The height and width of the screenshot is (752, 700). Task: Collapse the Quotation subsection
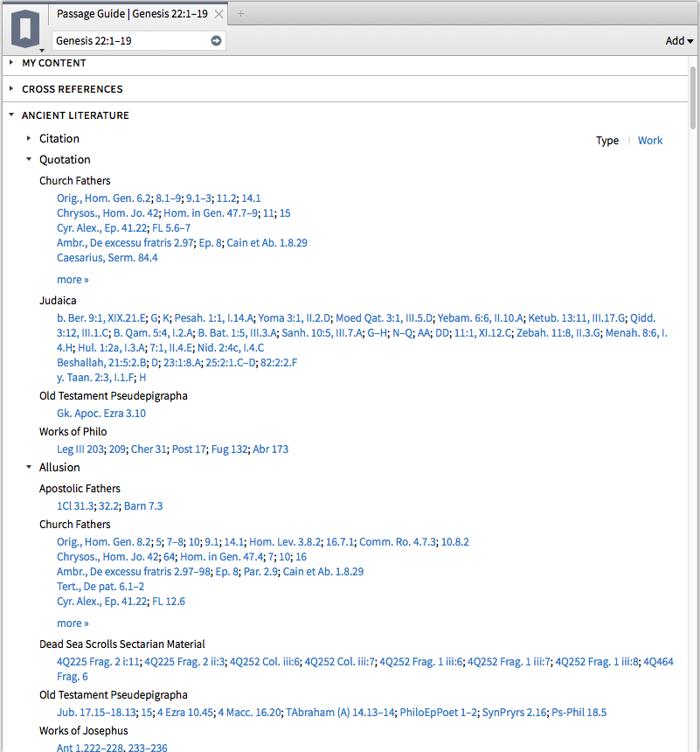(x=29, y=160)
